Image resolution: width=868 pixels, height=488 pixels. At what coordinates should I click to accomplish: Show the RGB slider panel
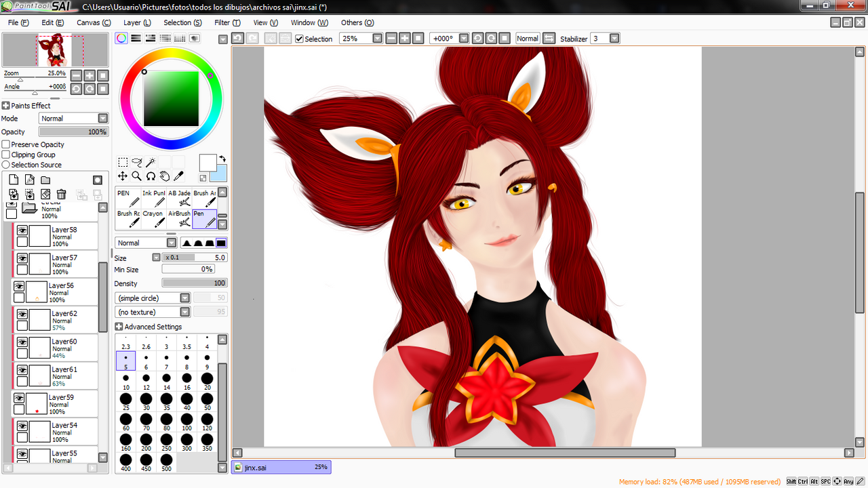pos(136,39)
